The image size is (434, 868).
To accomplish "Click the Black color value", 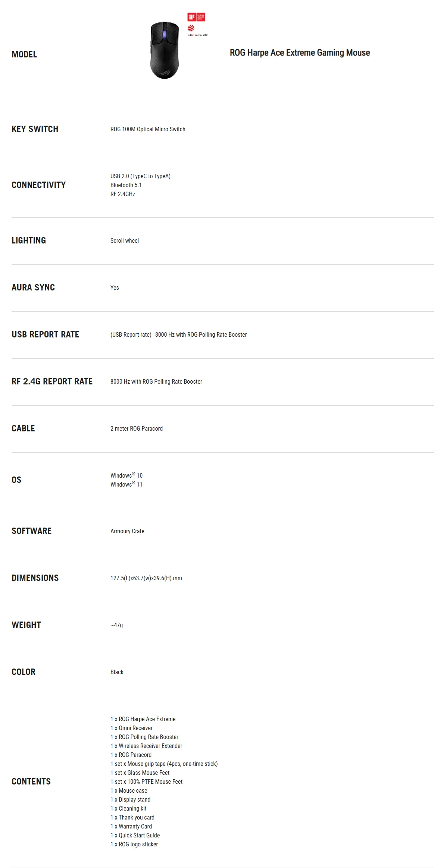I will pos(117,672).
